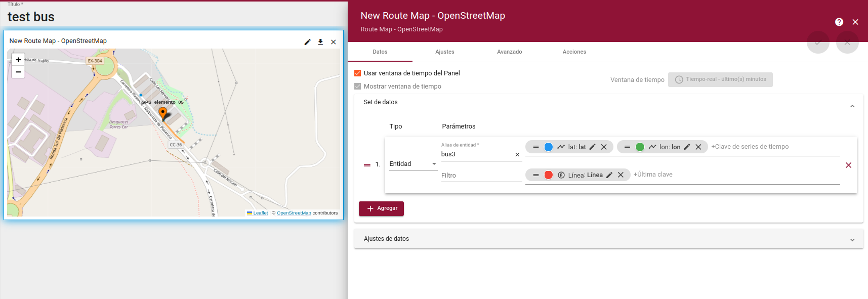Image resolution: width=868 pixels, height=299 pixels.
Task: Open the Tiempo-real time window selector
Action: [720, 79]
